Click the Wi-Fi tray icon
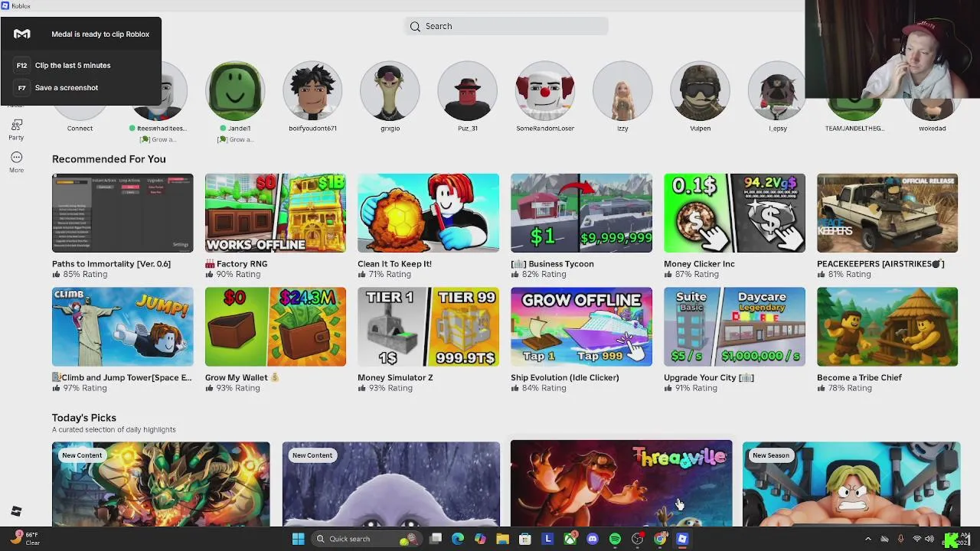This screenshot has width=980, height=551. (x=916, y=539)
